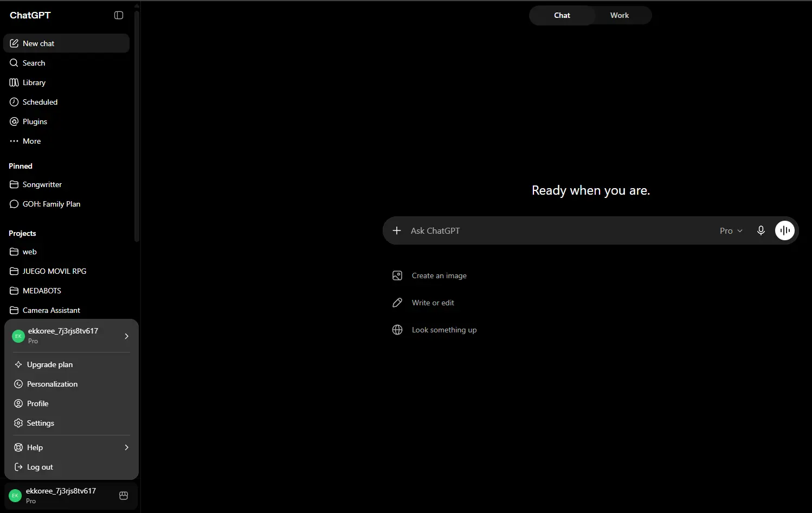
Task: Click the plus attach icon in prompt bar
Action: point(397,230)
